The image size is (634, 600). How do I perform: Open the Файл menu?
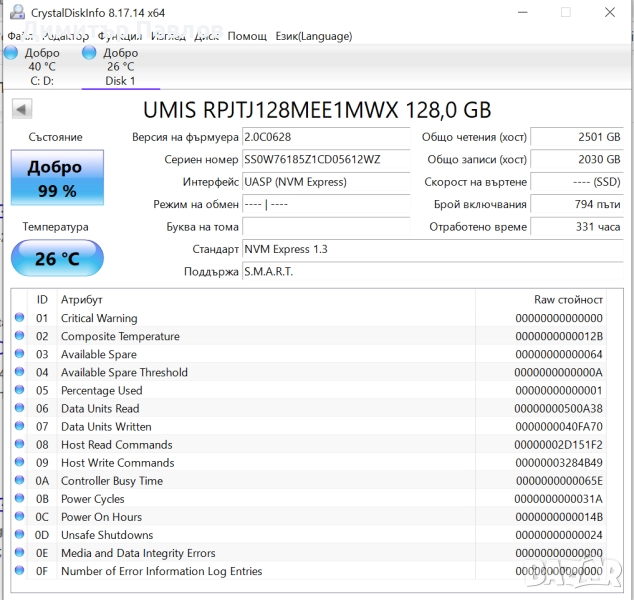point(20,36)
